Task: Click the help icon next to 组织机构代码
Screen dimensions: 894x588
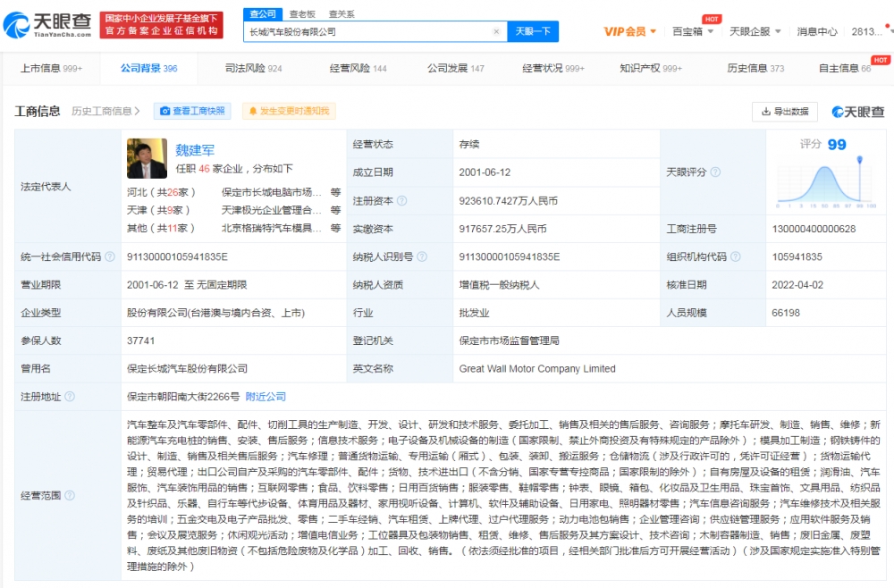Action: (736, 257)
